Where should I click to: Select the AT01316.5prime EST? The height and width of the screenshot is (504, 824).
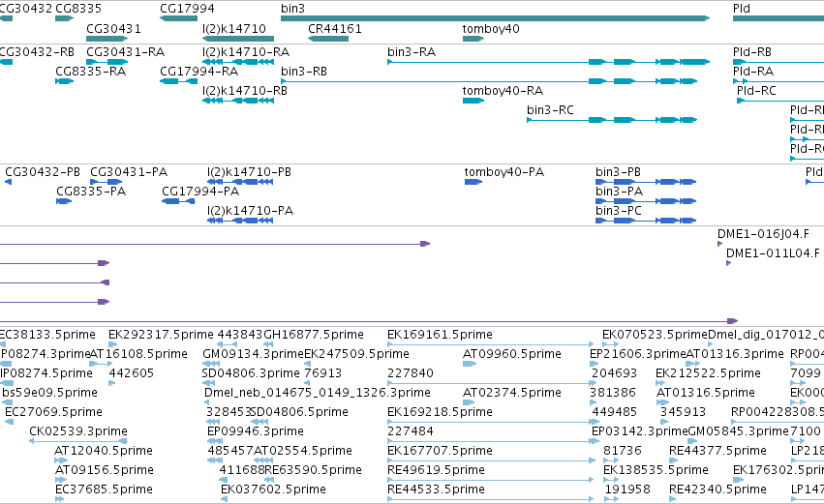(662, 402)
